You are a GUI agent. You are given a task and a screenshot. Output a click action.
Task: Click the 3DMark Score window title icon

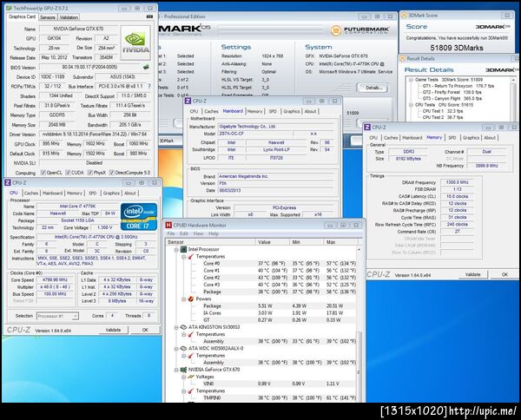404,16
